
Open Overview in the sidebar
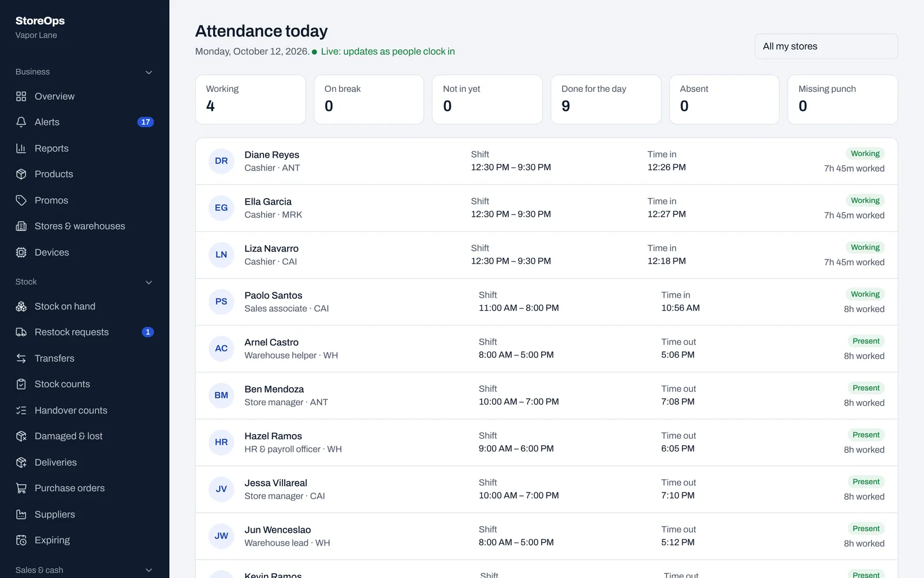84,97
